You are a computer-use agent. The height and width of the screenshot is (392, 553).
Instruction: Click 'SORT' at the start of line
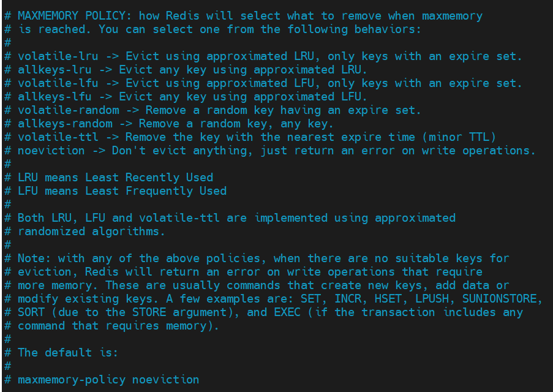pos(31,312)
